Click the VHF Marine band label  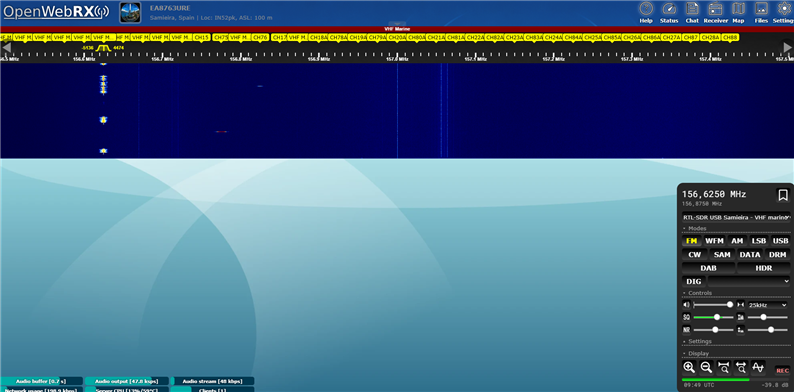click(397, 29)
